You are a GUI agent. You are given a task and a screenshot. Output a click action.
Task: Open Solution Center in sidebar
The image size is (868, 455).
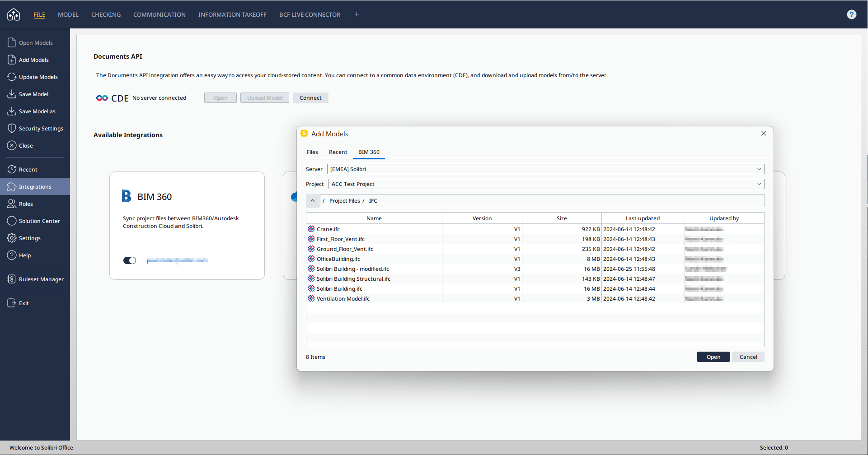[39, 221]
